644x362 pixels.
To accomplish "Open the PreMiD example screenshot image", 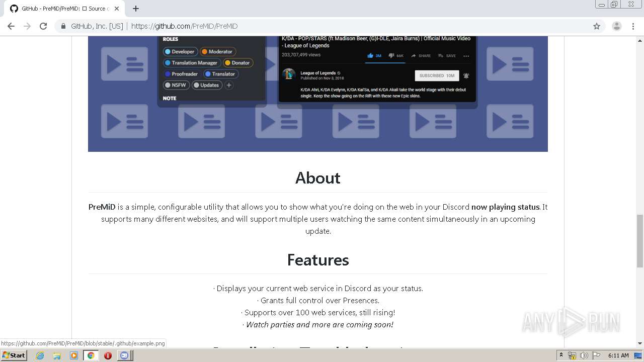I will (318, 94).
